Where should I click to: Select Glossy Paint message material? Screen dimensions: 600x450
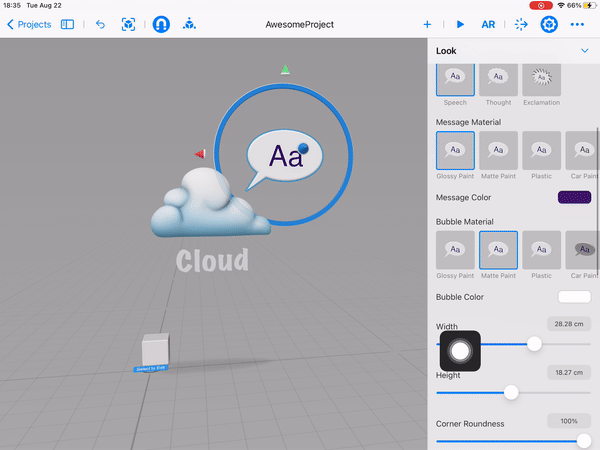tap(455, 150)
